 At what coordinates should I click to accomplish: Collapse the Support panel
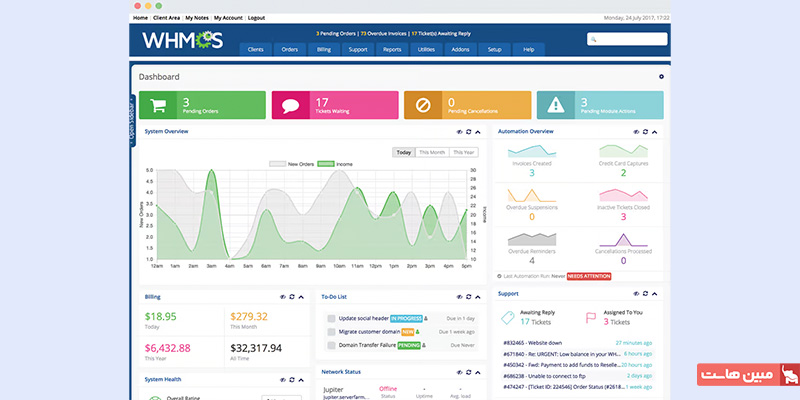(655, 293)
